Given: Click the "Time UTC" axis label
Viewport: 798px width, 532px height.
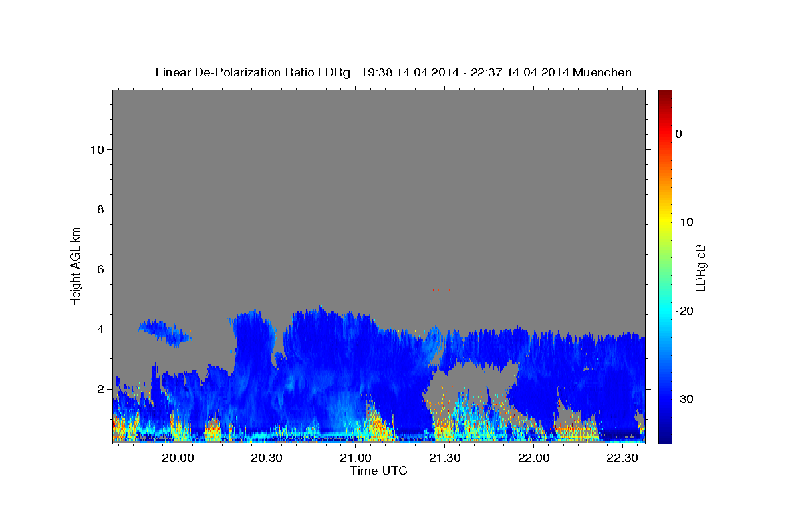Looking at the screenshot, I should coord(378,471).
